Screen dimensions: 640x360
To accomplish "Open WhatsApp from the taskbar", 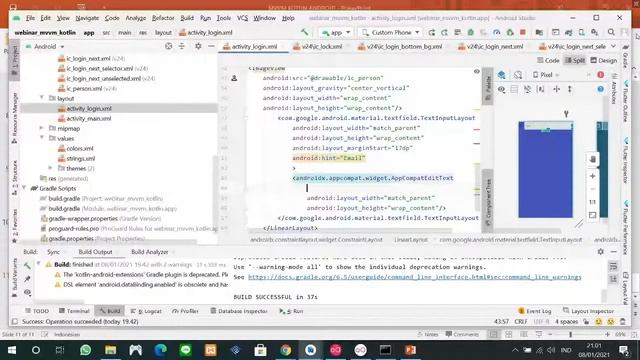I will [85, 350].
